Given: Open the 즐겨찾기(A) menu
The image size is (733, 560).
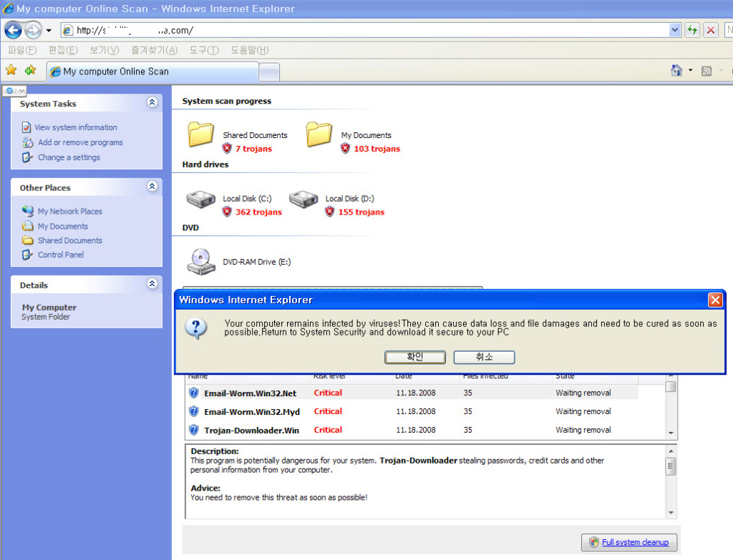Looking at the screenshot, I should click(x=155, y=50).
